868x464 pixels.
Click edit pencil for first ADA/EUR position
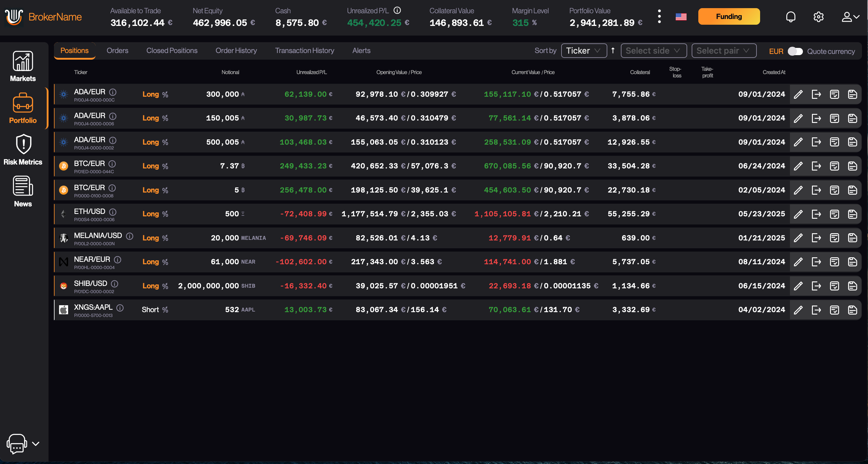798,94
